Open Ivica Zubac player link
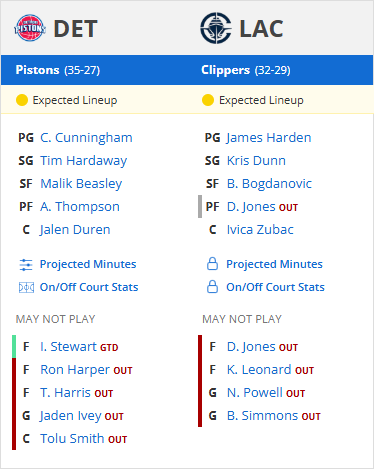The height and width of the screenshot is (469, 374). pos(260,230)
